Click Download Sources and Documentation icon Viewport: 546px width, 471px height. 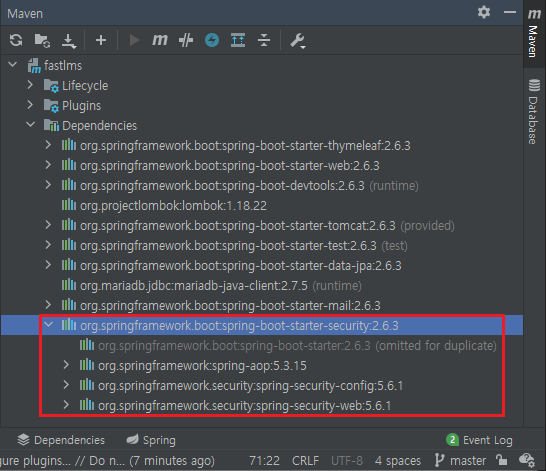[x=69, y=41]
